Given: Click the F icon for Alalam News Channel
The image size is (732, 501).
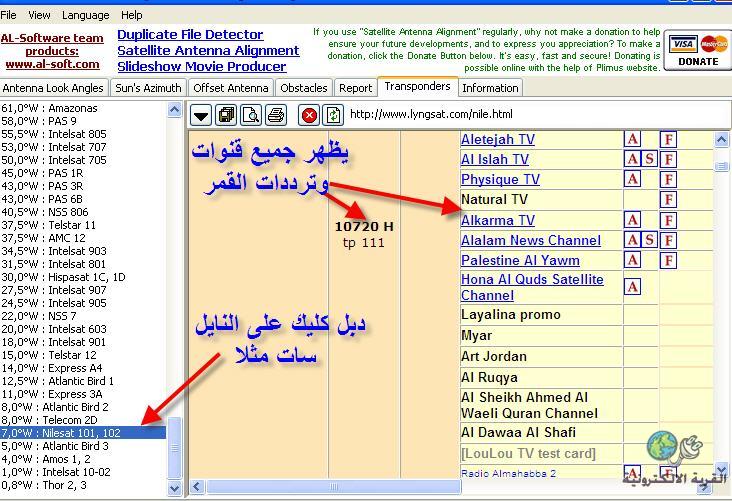Looking at the screenshot, I should [x=669, y=240].
